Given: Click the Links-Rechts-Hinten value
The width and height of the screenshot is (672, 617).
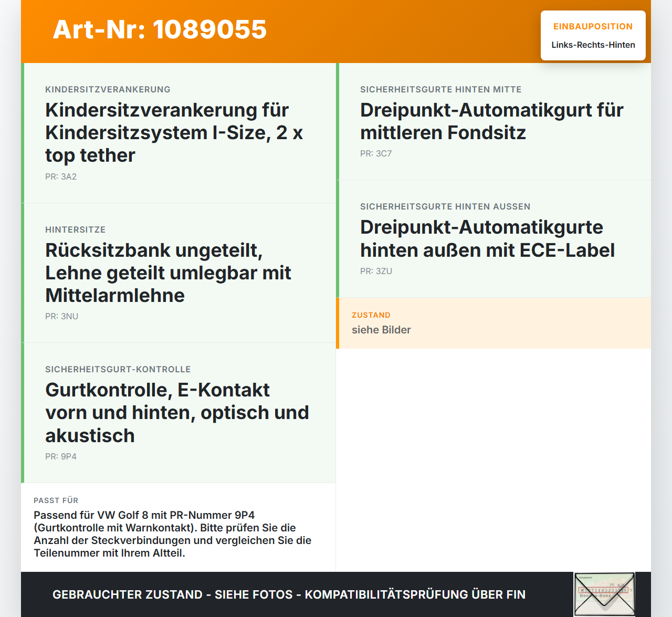Looking at the screenshot, I should 593,45.
